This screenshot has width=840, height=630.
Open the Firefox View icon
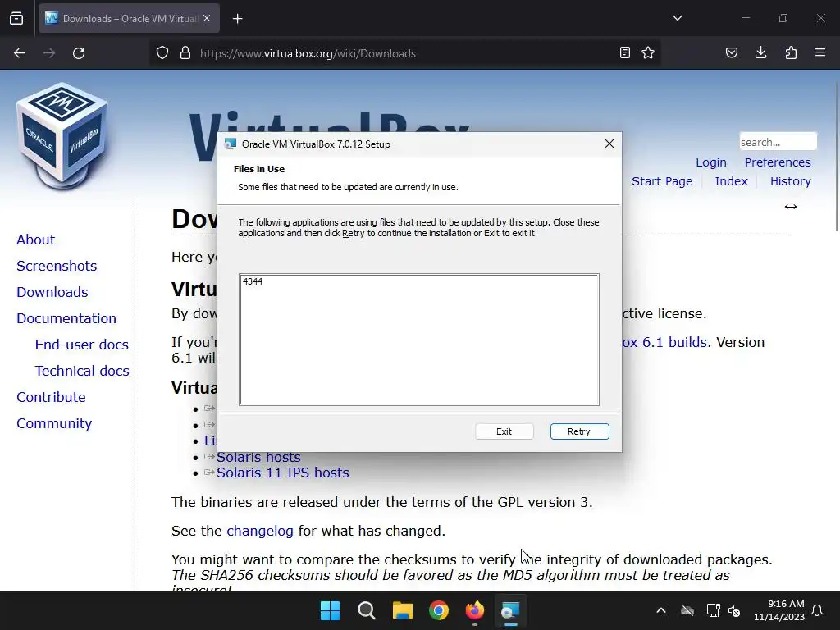tap(16, 18)
